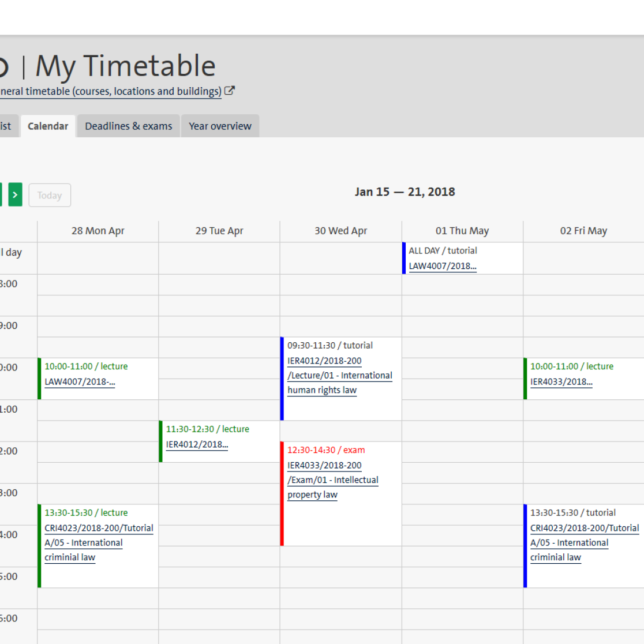
Task: Open IER4033/2018 lecture link on Friday
Action: (561, 381)
